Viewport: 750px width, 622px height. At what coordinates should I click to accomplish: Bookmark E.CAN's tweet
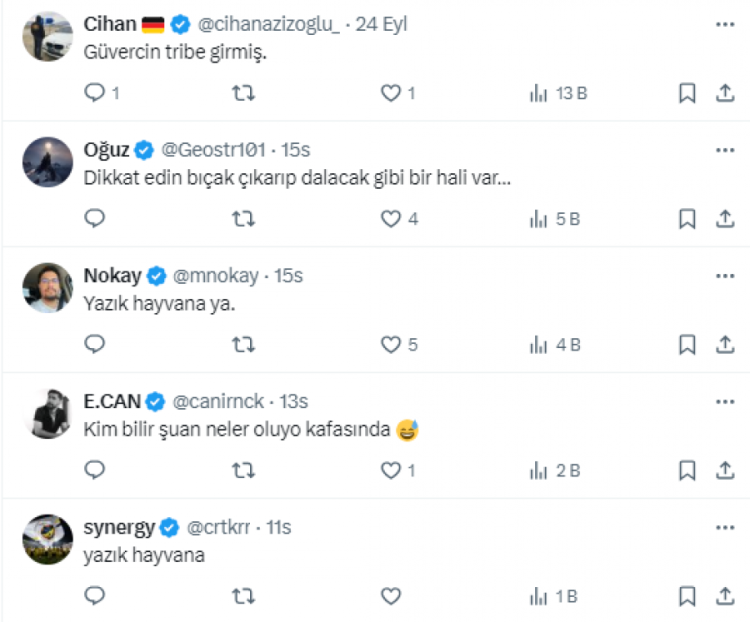coord(687,470)
